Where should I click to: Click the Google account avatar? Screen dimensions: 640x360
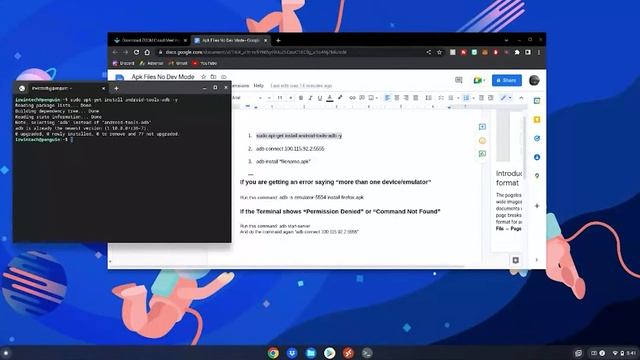[534, 80]
